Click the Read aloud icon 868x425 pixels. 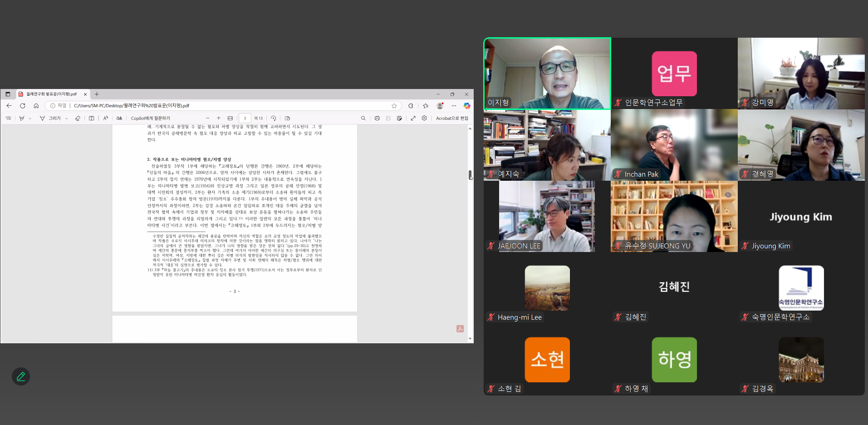(106, 118)
